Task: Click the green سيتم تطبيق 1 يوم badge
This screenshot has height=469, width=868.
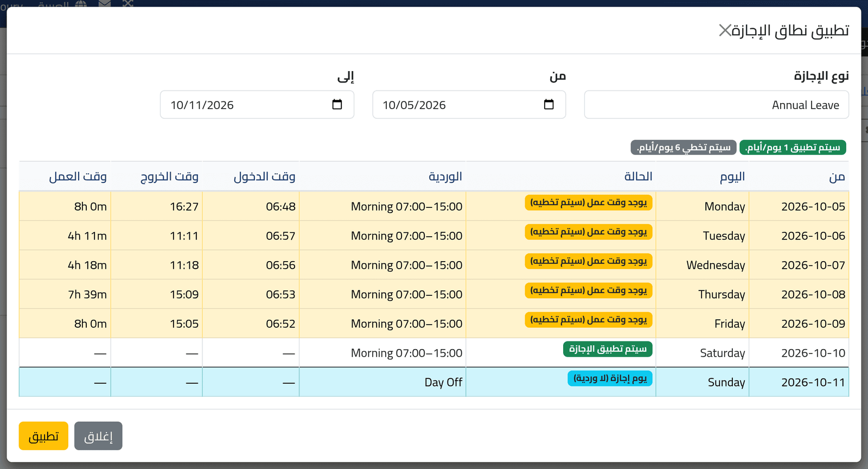Action: point(793,147)
